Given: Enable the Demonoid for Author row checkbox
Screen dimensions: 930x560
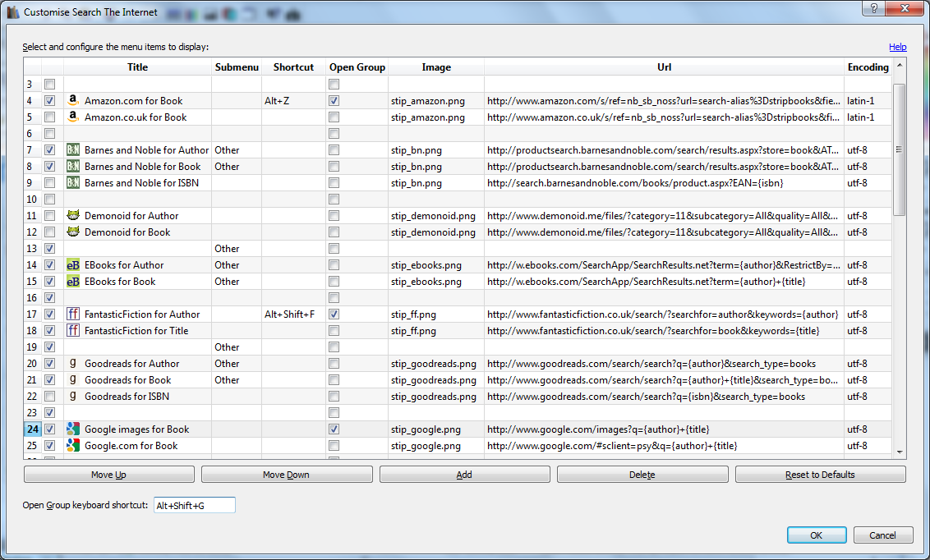Looking at the screenshot, I should [x=50, y=216].
